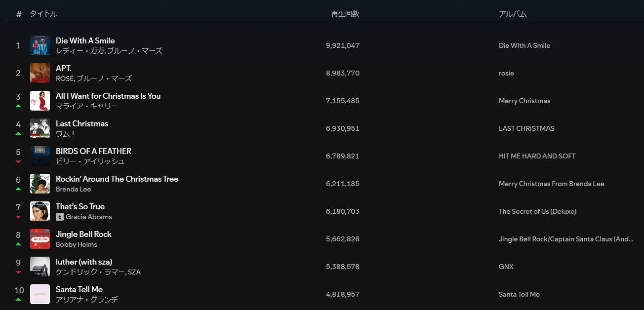
Task: Click the red down arrow under rank 9
Action: point(18,272)
